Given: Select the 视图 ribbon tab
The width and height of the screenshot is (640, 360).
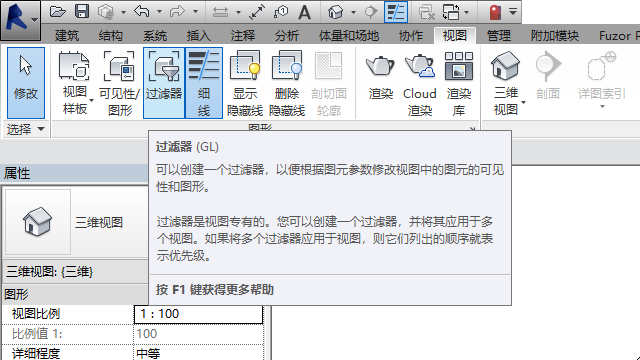Looking at the screenshot, I should 455,36.
